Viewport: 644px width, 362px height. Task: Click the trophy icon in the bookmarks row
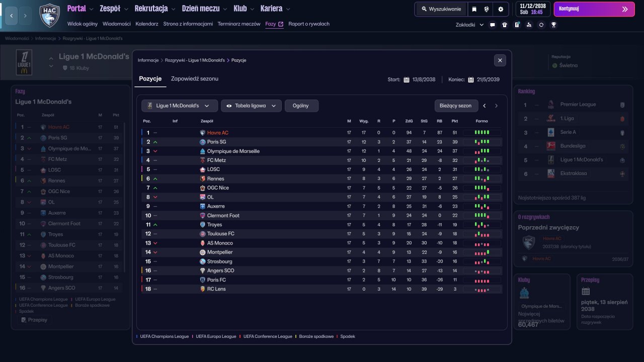553,25
